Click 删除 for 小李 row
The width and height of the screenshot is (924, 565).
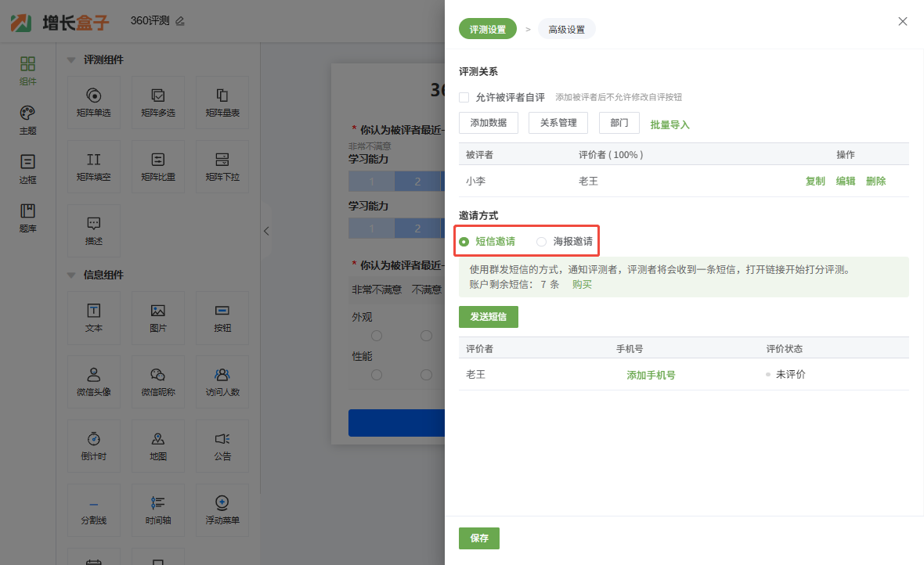[875, 181]
